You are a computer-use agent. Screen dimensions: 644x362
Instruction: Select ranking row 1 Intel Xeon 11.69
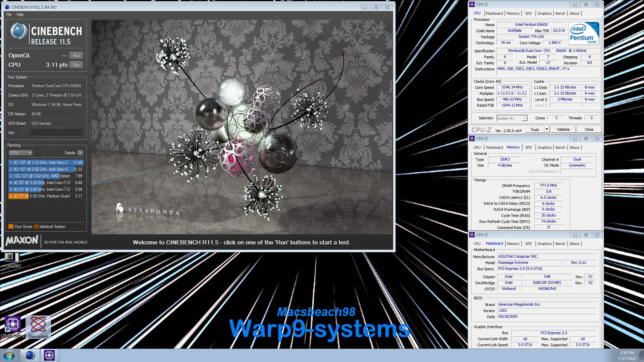(x=46, y=163)
